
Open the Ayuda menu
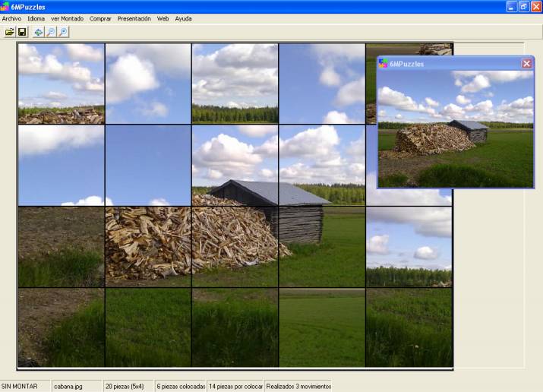tap(183, 19)
